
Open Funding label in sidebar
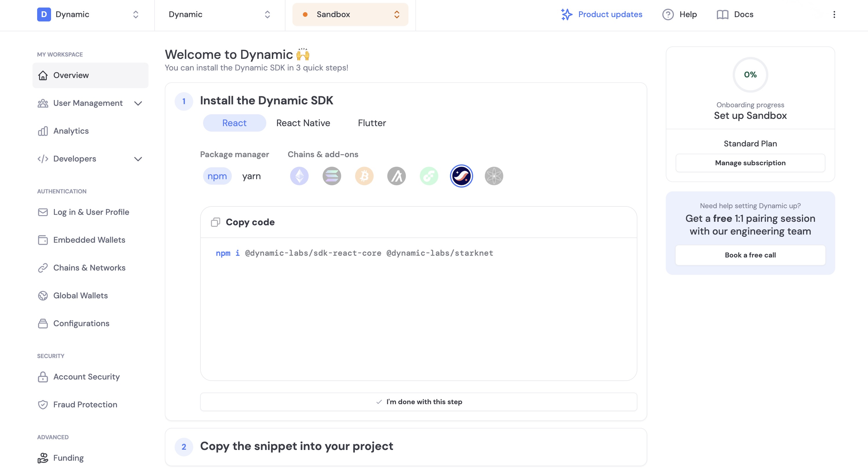(x=68, y=458)
